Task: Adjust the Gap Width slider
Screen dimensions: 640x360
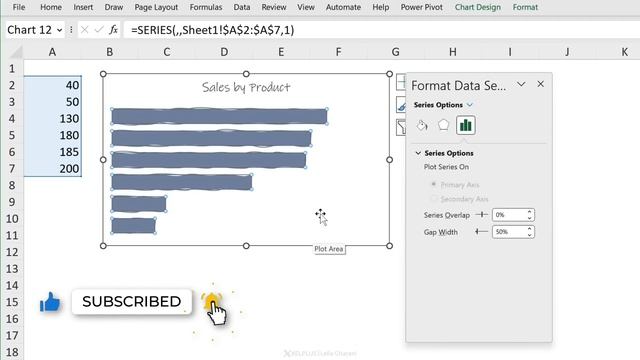Action: point(482,232)
